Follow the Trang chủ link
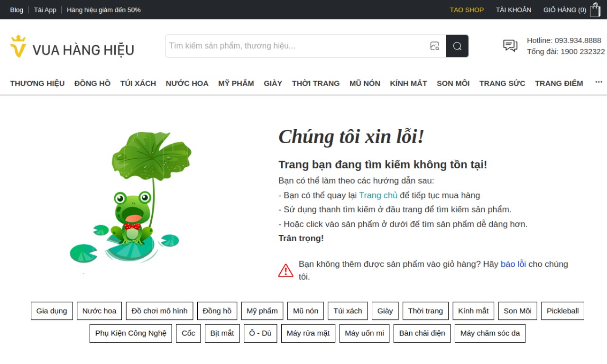The image size is (607, 364). click(x=378, y=195)
